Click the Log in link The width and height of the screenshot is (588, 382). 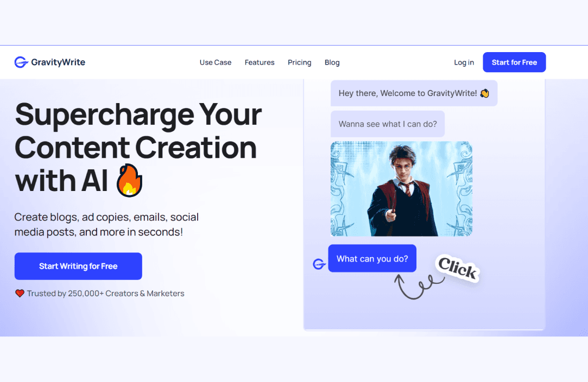click(464, 62)
